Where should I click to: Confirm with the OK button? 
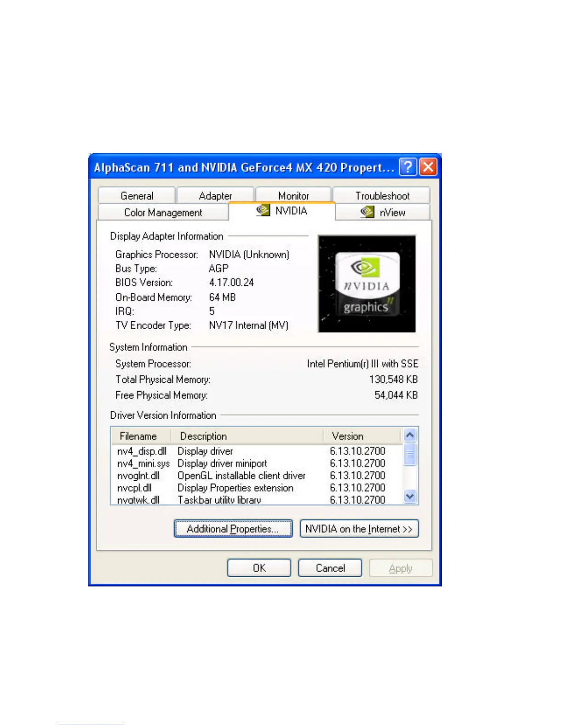tap(259, 568)
